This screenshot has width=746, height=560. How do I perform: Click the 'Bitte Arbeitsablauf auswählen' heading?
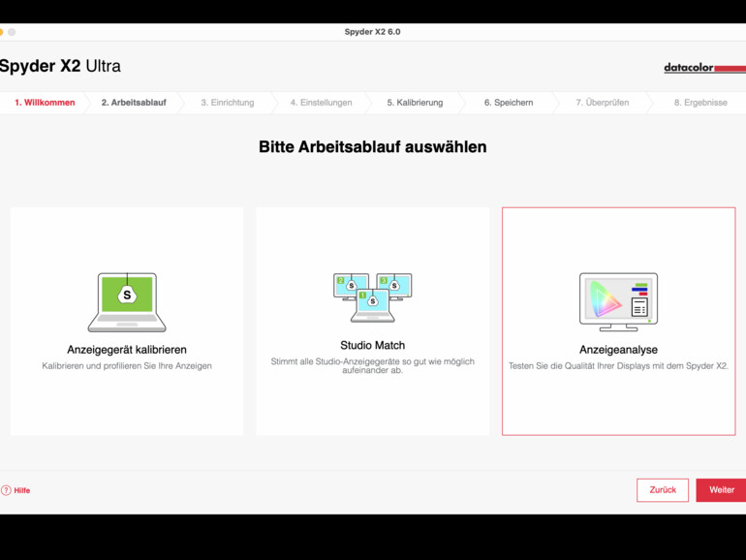point(373,147)
